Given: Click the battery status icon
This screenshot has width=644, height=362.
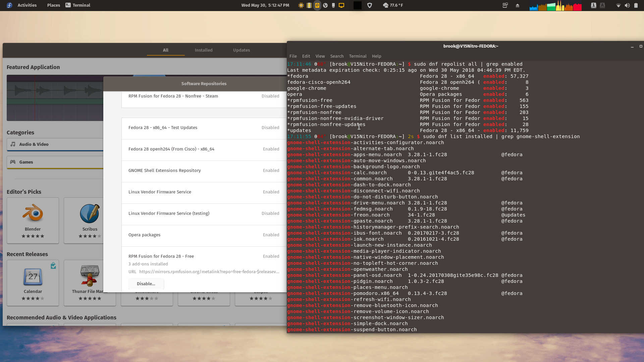Looking at the screenshot, I should tap(636, 5).
